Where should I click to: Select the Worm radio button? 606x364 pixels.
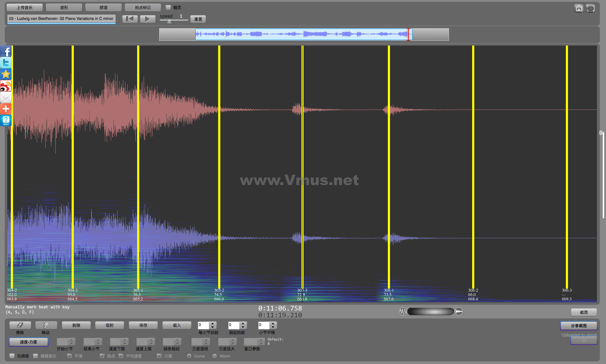215,356
